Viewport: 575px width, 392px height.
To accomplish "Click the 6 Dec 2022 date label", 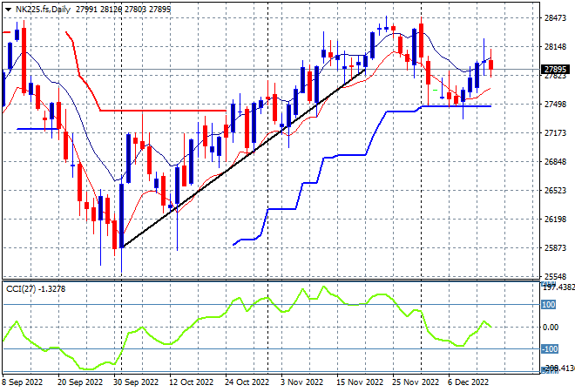I will point(468,382).
